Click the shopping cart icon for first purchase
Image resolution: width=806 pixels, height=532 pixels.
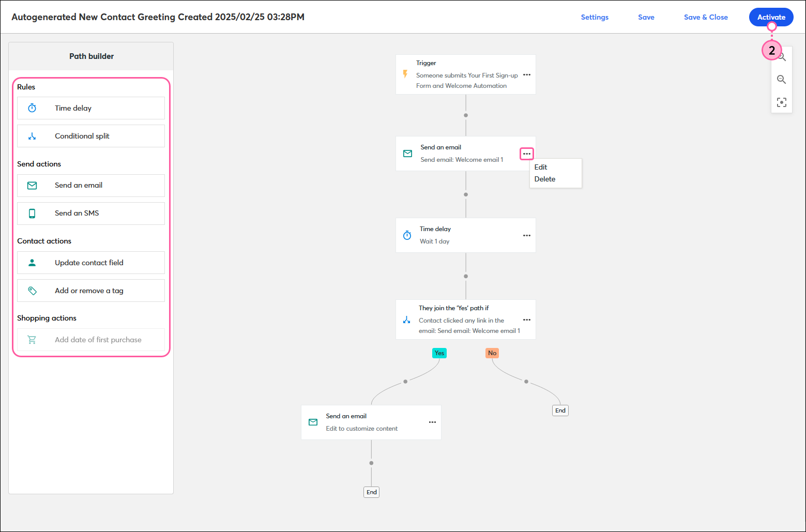coord(32,340)
